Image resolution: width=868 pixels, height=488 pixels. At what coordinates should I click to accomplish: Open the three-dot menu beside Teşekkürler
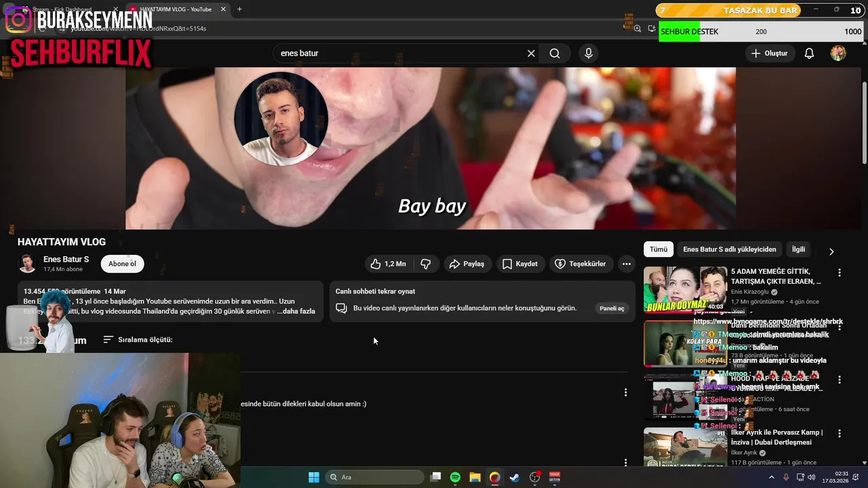click(x=627, y=264)
